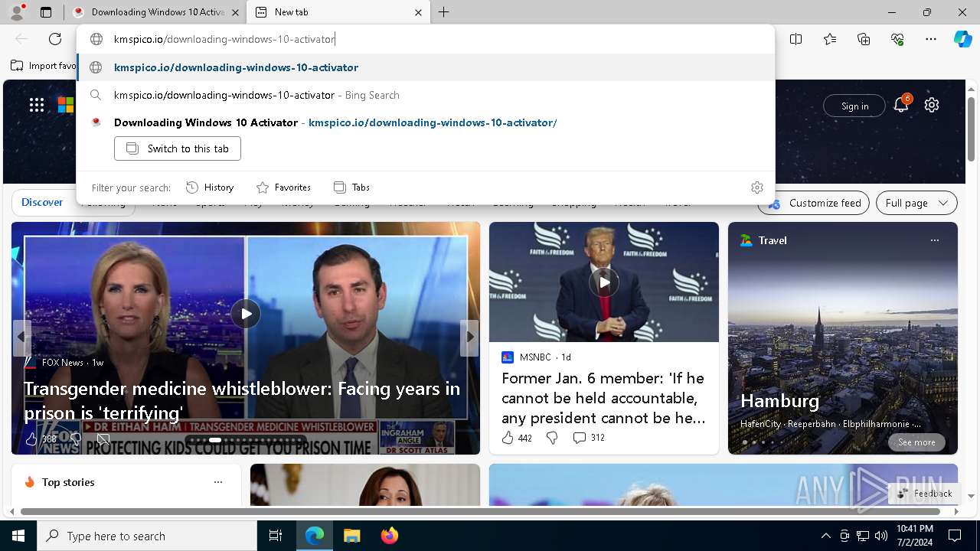Viewport: 980px width, 551px height.
Task: Refresh the current page
Action: click(x=55, y=39)
